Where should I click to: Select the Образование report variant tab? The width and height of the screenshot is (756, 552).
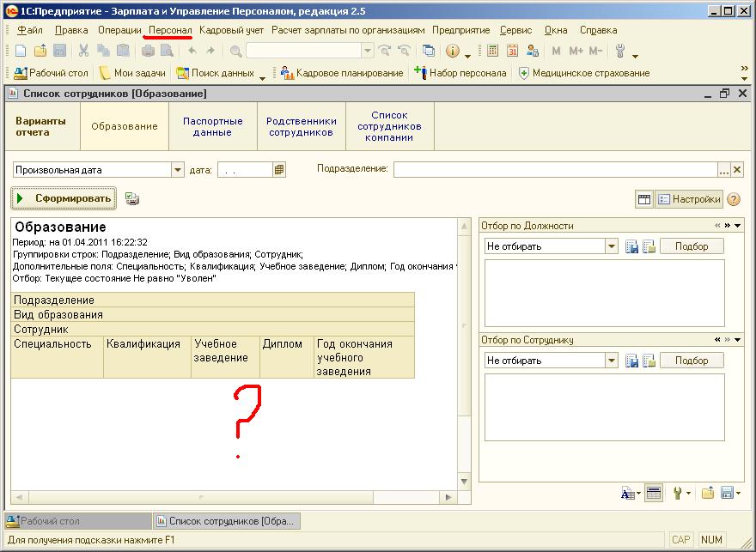[x=125, y=127]
